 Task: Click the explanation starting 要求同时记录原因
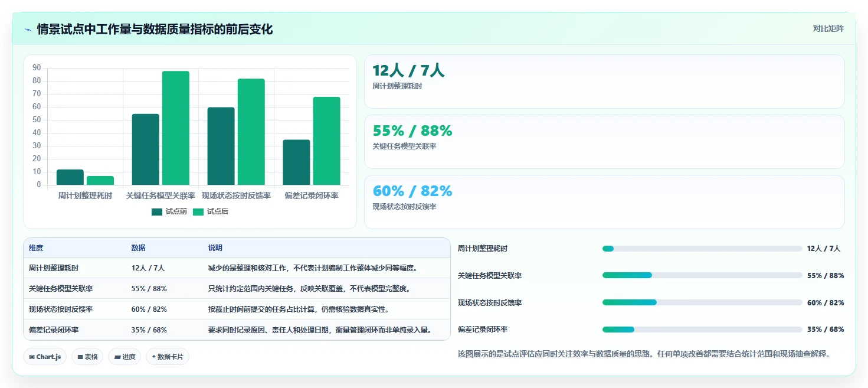coord(320,330)
